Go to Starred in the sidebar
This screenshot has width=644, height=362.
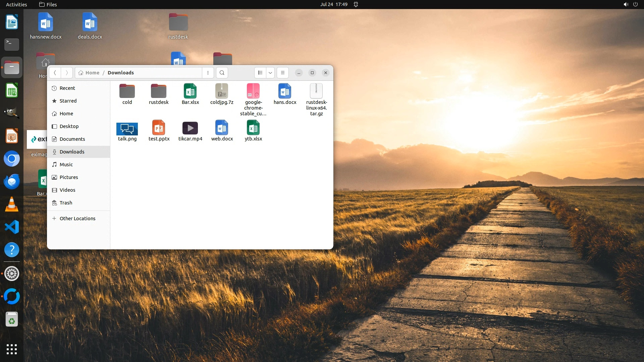(x=68, y=101)
